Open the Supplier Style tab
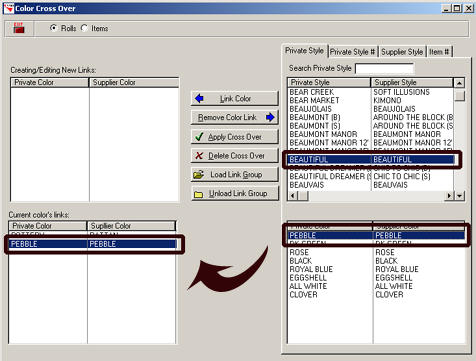 (402, 52)
